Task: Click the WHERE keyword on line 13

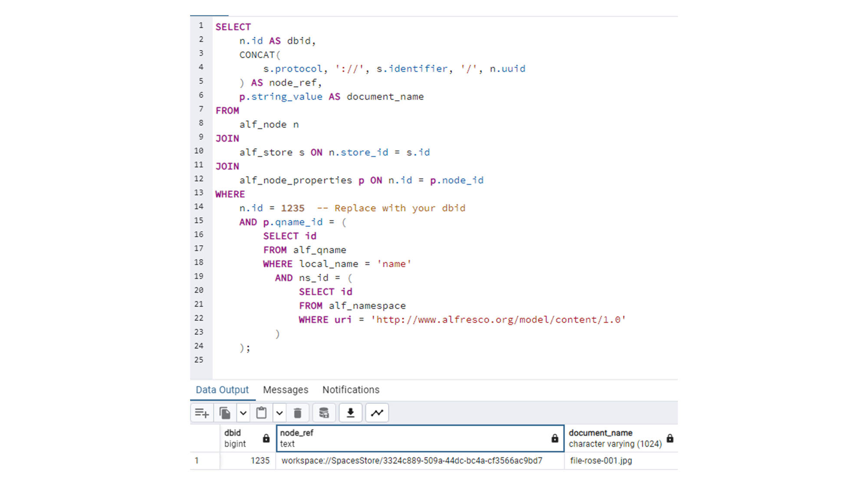Action: coord(230,194)
